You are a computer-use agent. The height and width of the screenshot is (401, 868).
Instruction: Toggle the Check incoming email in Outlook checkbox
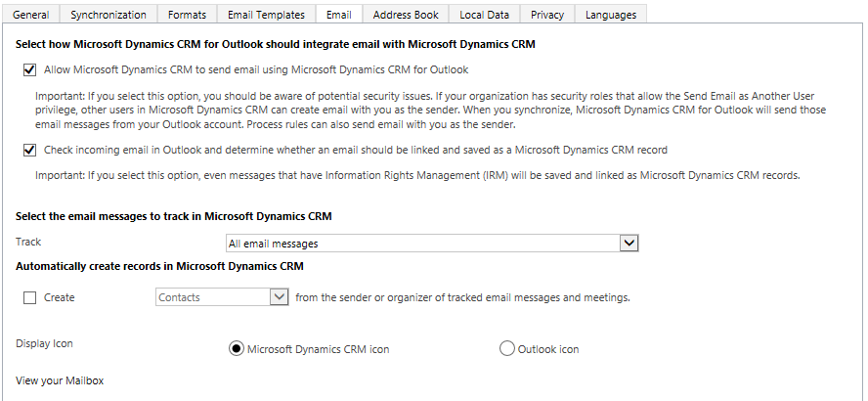[x=29, y=150]
